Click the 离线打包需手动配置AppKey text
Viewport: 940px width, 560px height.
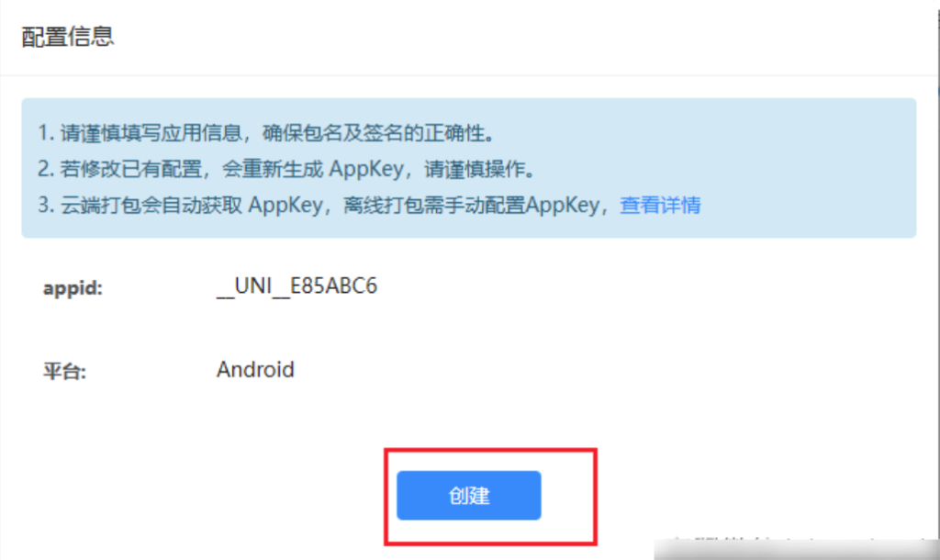click(471, 205)
